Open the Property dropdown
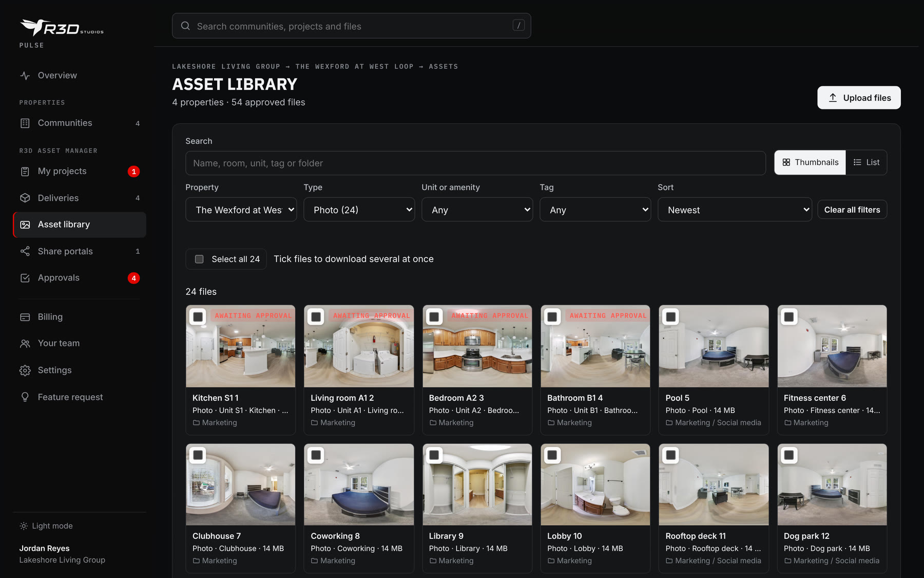This screenshot has height=578, width=924. point(241,210)
